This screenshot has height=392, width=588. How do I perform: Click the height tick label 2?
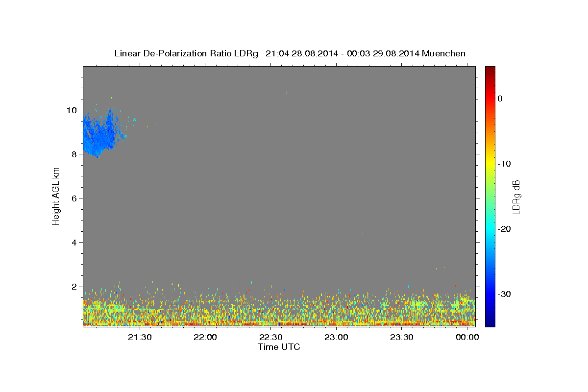pos(73,286)
